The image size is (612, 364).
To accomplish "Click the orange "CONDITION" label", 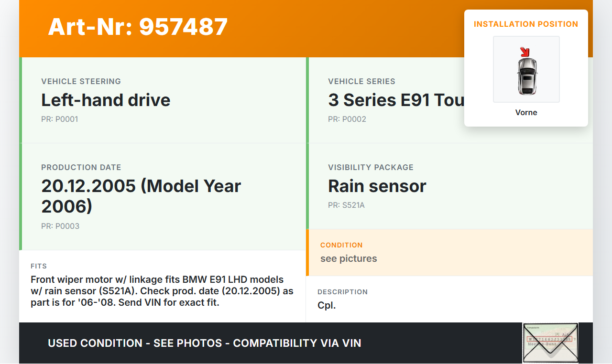I will point(341,245).
